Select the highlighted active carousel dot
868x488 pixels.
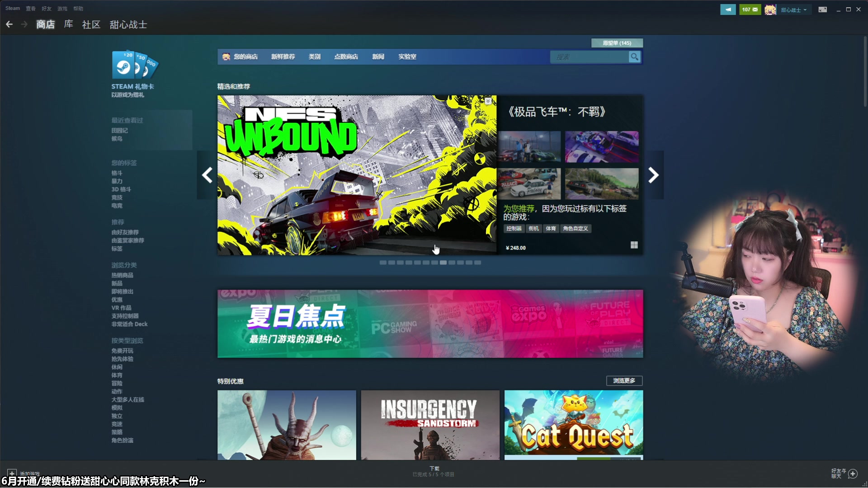(443, 263)
